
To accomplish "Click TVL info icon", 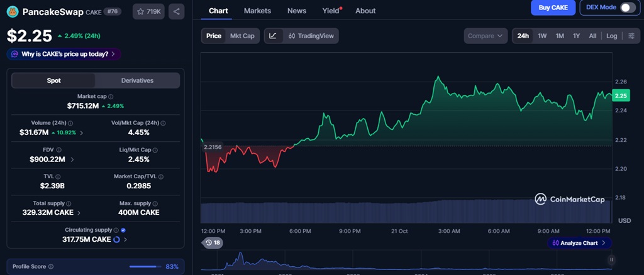I will coord(58,176).
